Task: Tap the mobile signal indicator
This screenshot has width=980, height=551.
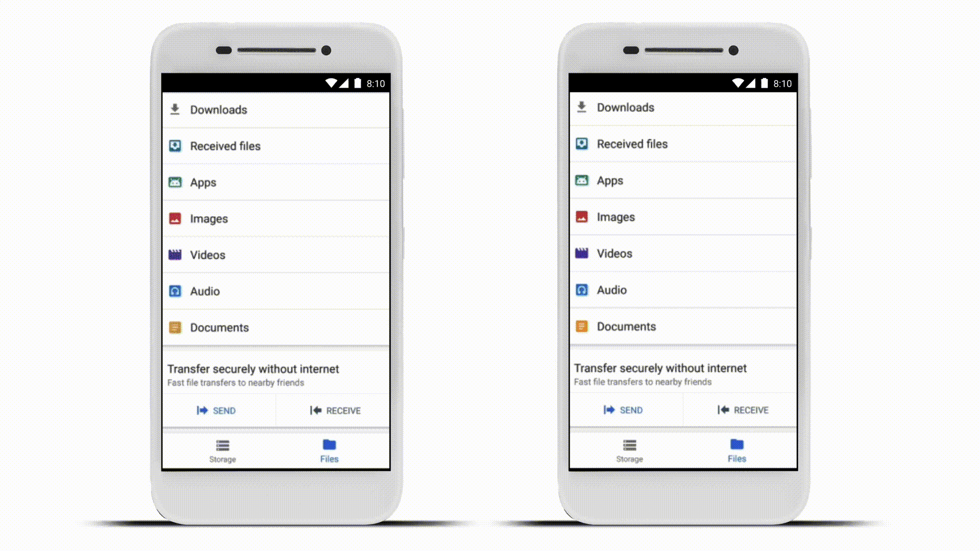Action: tap(344, 83)
